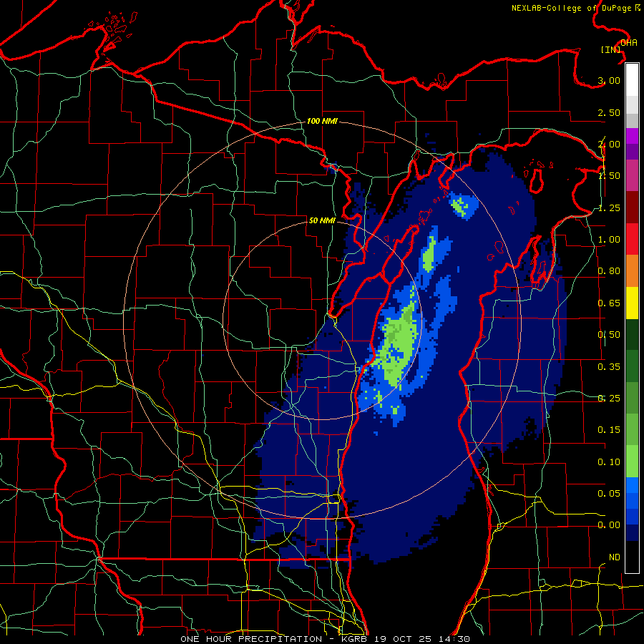Click the OHA product label
The height and width of the screenshot is (644, 644).
(629, 43)
